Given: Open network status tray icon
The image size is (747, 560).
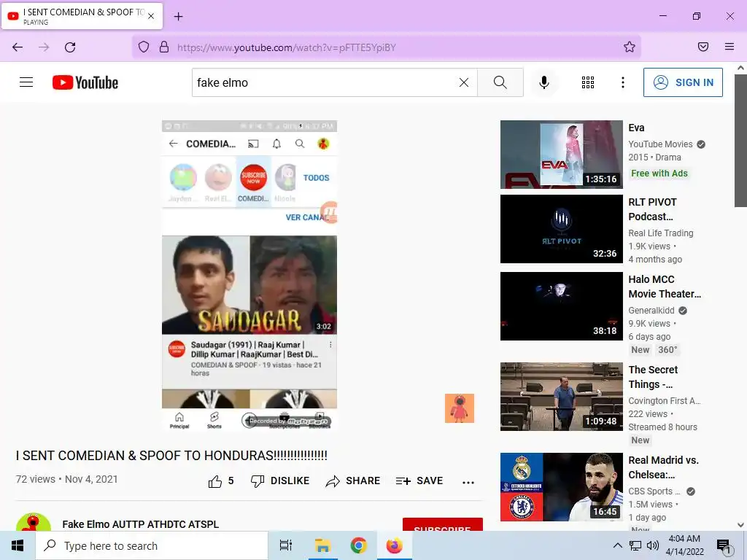Looking at the screenshot, I should point(635,545).
